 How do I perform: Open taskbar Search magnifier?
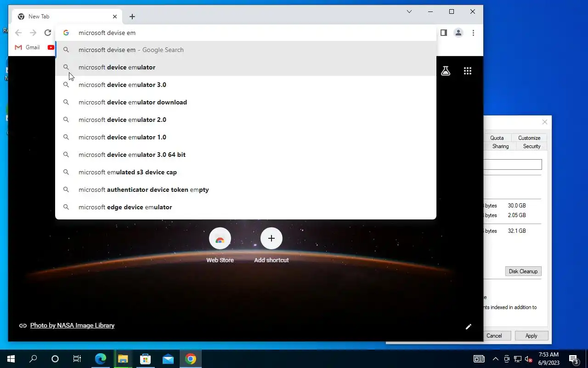(33, 359)
